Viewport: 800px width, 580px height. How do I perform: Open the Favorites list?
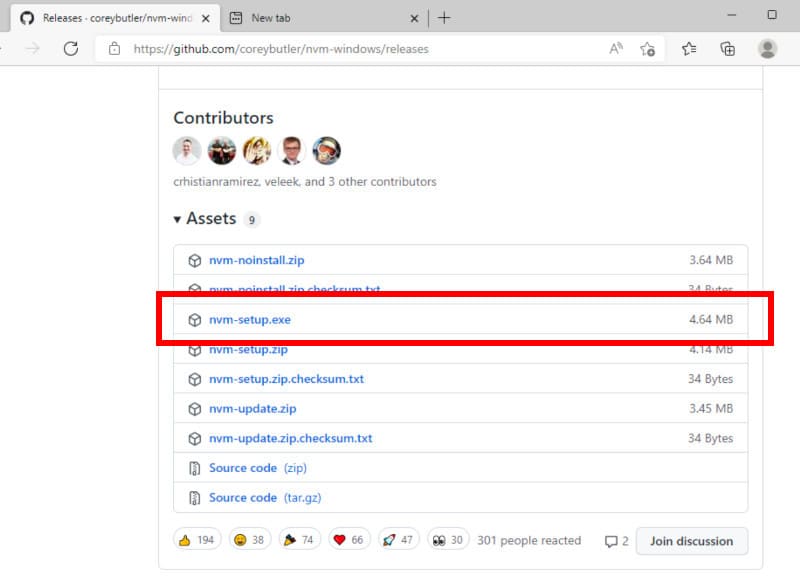pyautogui.click(x=689, y=47)
